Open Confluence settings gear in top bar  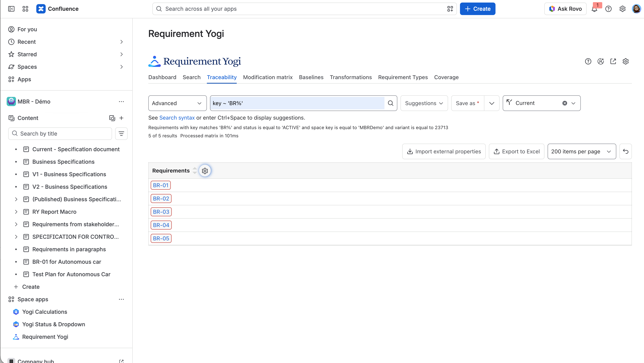point(623,9)
